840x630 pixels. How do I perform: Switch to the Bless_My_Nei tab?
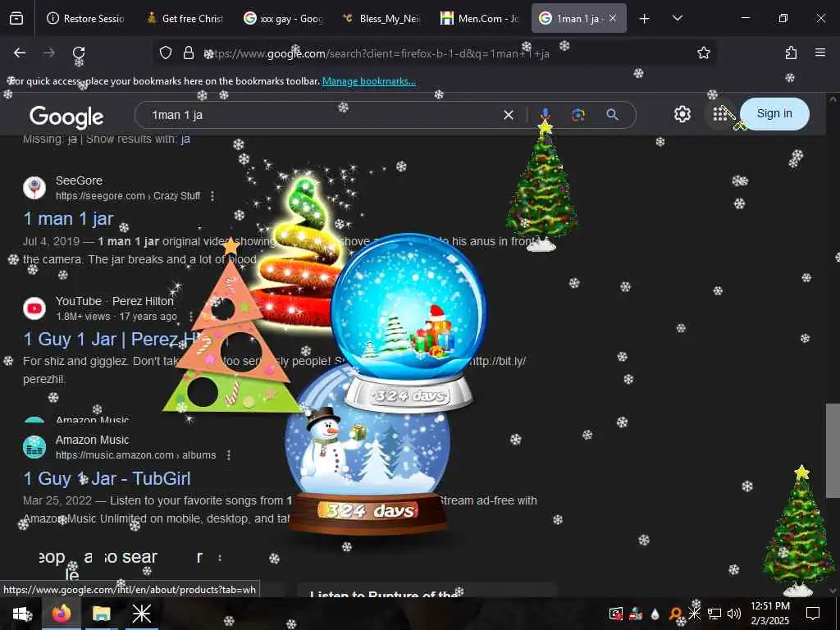pos(382,18)
